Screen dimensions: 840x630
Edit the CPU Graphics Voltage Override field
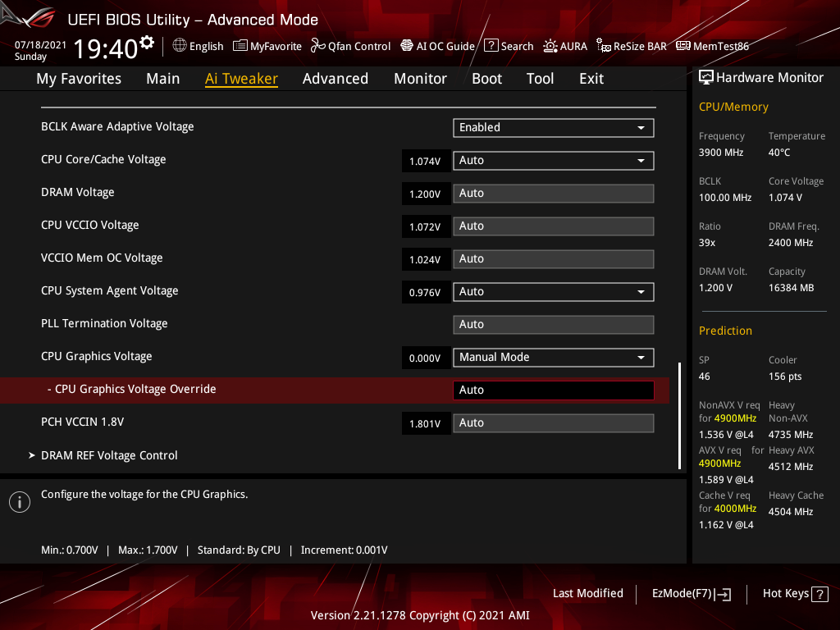pos(553,390)
